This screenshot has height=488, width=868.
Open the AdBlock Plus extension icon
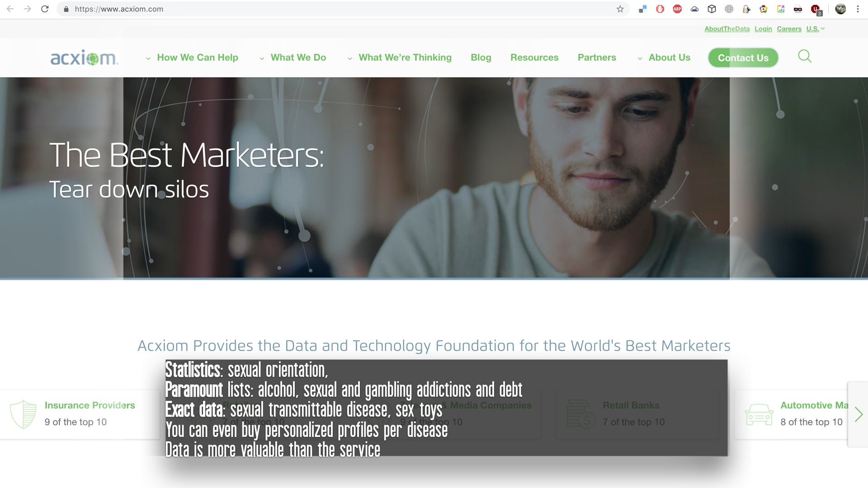coord(677,9)
